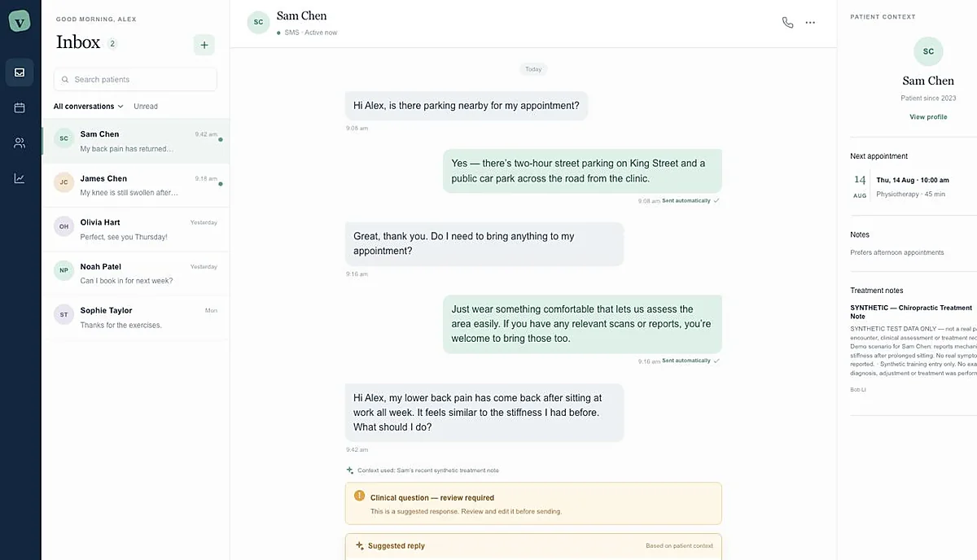Open the three-dot more options menu

810,23
